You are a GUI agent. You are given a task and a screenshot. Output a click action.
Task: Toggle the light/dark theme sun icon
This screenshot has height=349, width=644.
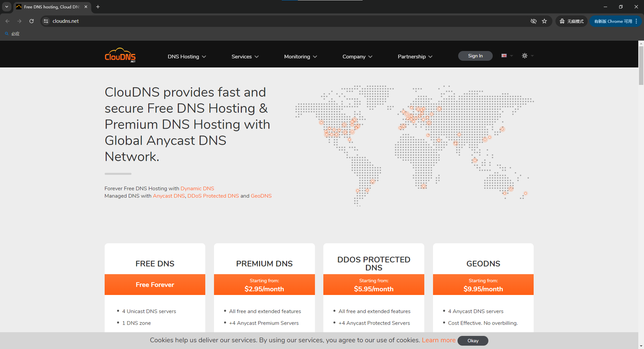tap(525, 56)
